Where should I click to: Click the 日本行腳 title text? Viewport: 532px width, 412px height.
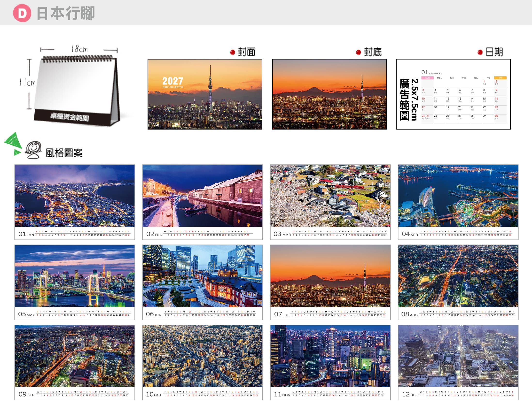pyautogui.click(x=66, y=13)
